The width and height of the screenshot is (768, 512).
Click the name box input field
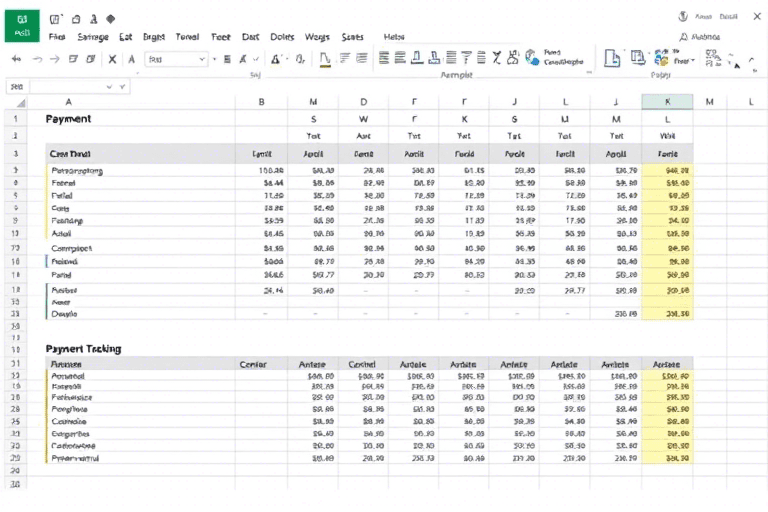click(60, 87)
